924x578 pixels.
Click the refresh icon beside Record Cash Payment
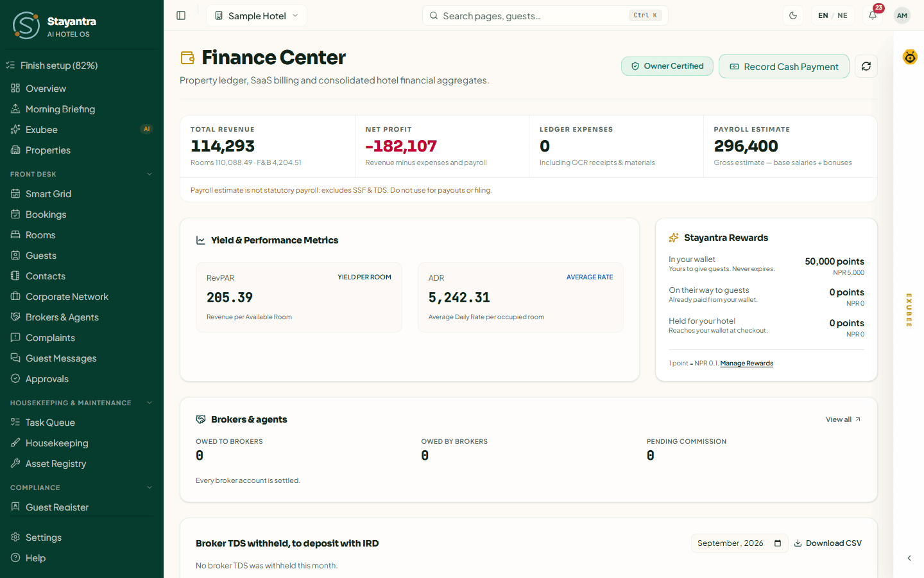(x=866, y=66)
